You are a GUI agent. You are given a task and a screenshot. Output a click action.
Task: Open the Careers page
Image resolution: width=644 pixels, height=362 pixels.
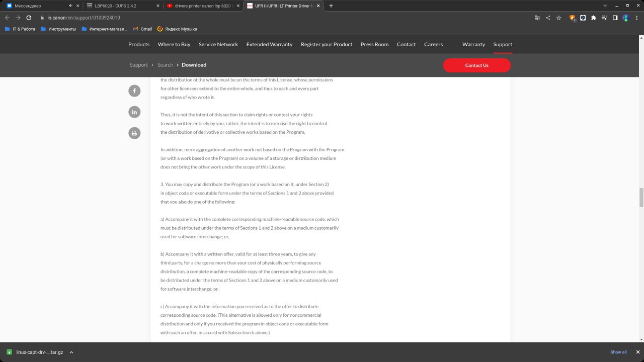433,44
